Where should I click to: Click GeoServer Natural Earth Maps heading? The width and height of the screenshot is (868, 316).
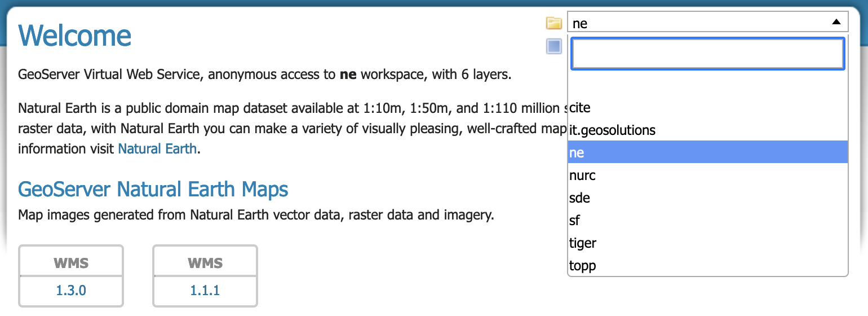(153, 188)
